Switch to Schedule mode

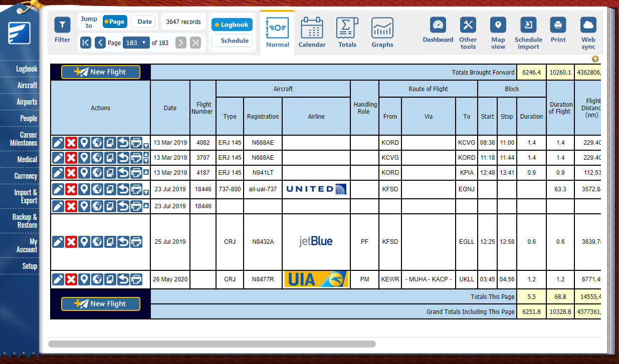[232, 41]
